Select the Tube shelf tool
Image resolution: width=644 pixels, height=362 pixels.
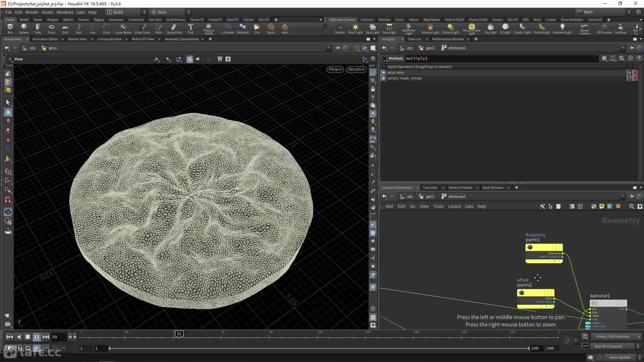pos(38,28)
